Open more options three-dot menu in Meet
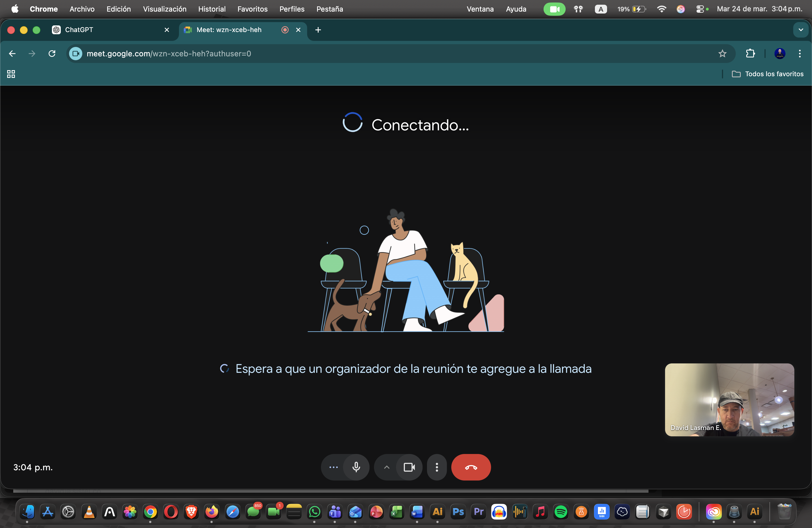 [x=437, y=467]
